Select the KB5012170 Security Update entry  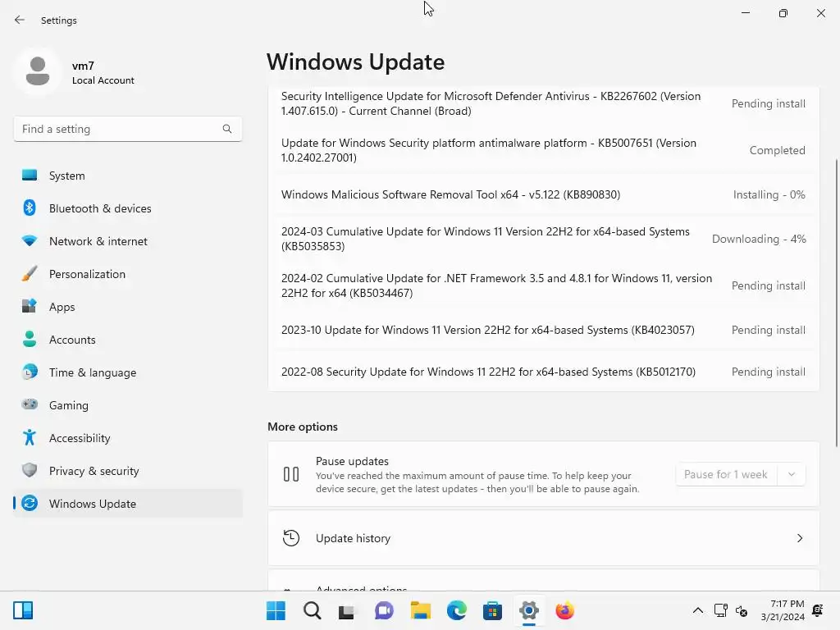[543, 372]
